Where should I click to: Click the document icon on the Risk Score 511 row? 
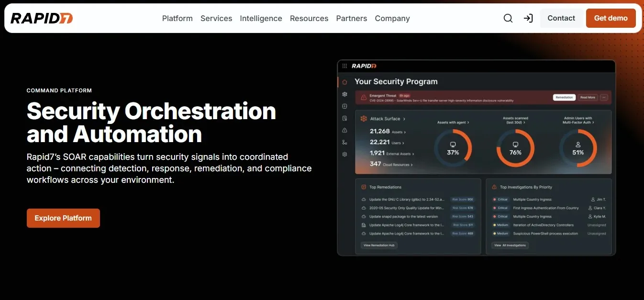click(x=364, y=225)
